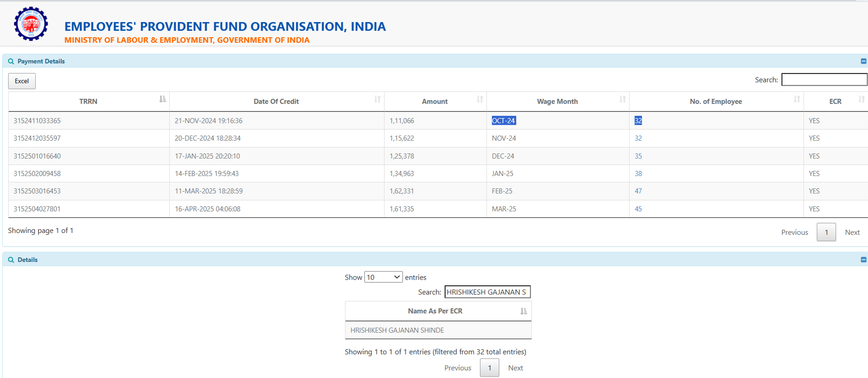Image resolution: width=868 pixels, height=378 pixels.
Task: Click the Details name search field
Action: coord(487,292)
